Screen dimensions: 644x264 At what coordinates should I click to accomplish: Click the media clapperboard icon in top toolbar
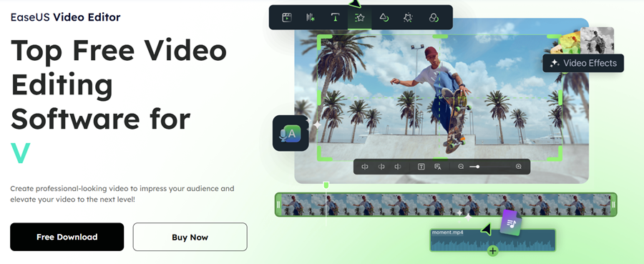[x=287, y=18]
